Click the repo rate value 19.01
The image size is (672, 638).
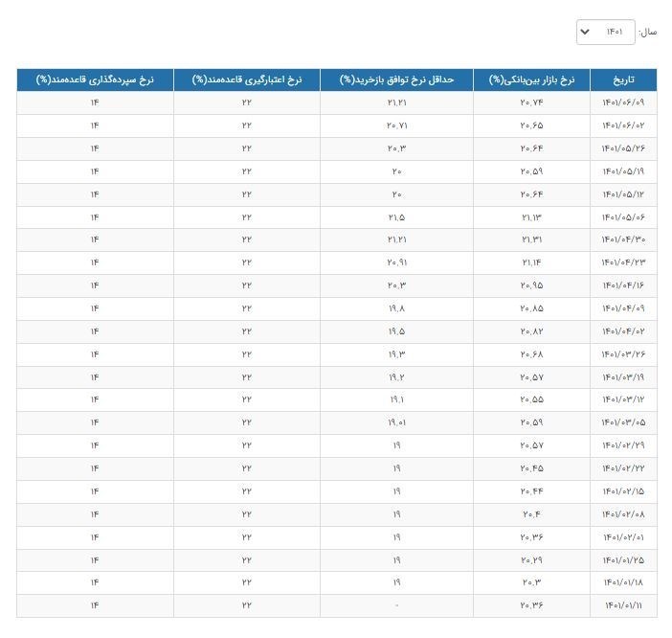pyautogui.click(x=396, y=422)
